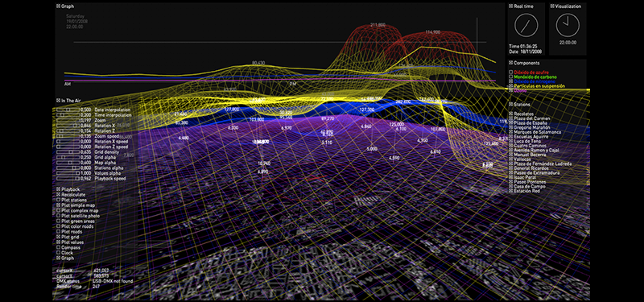Enable Plot satellite photo
The image size is (644, 302).
(58, 216)
